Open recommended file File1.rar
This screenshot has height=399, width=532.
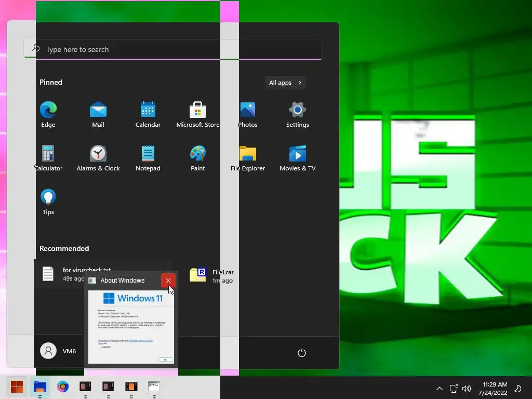(212, 275)
